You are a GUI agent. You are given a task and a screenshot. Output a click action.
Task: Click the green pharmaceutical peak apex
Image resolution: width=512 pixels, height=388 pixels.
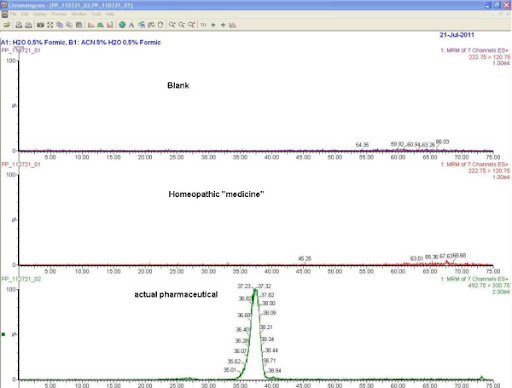256,289
